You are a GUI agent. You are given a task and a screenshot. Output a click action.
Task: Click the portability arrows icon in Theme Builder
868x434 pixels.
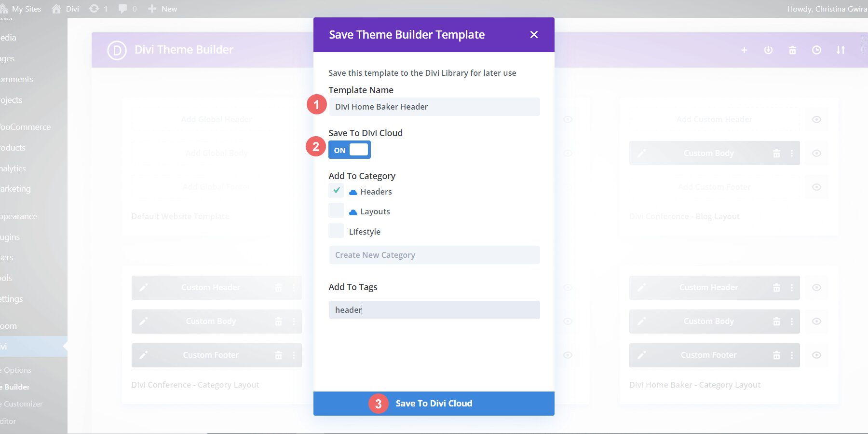click(x=841, y=50)
